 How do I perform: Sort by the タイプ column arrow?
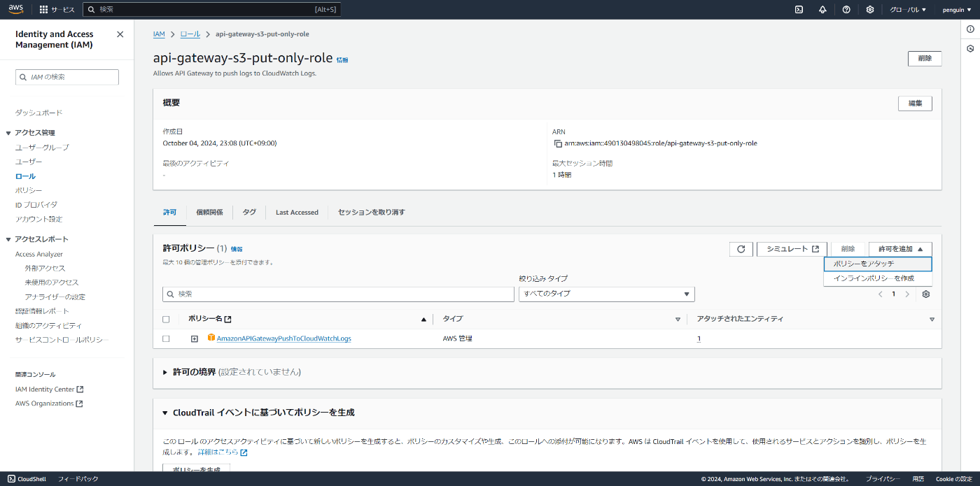pos(678,320)
